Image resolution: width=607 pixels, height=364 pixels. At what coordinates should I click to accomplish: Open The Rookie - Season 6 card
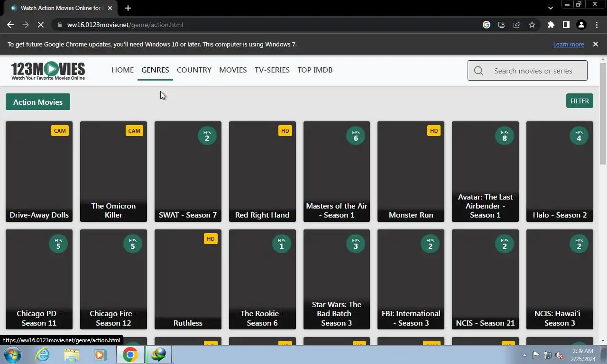(x=262, y=280)
